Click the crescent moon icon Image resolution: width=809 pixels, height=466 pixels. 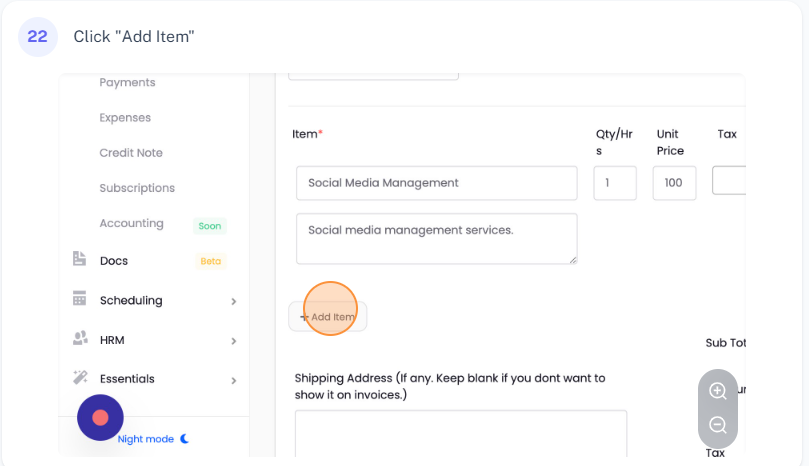184,439
